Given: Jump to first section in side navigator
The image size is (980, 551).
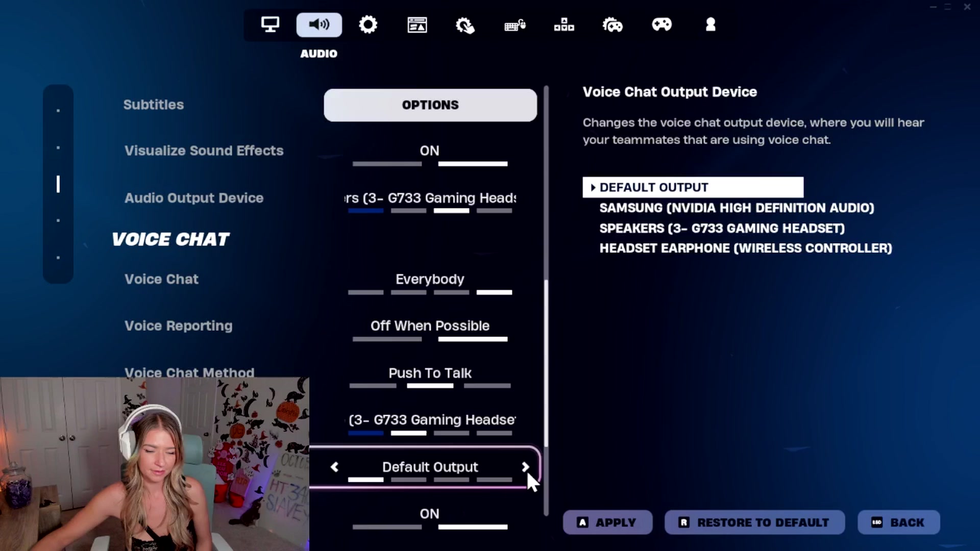Looking at the screenshot, I should [x=58, y=111].
